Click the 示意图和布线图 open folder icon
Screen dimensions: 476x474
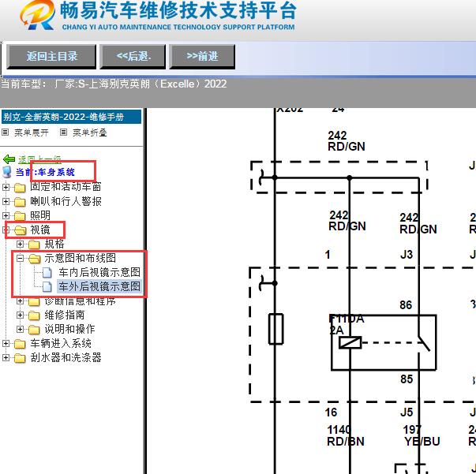tap(34, 259)
